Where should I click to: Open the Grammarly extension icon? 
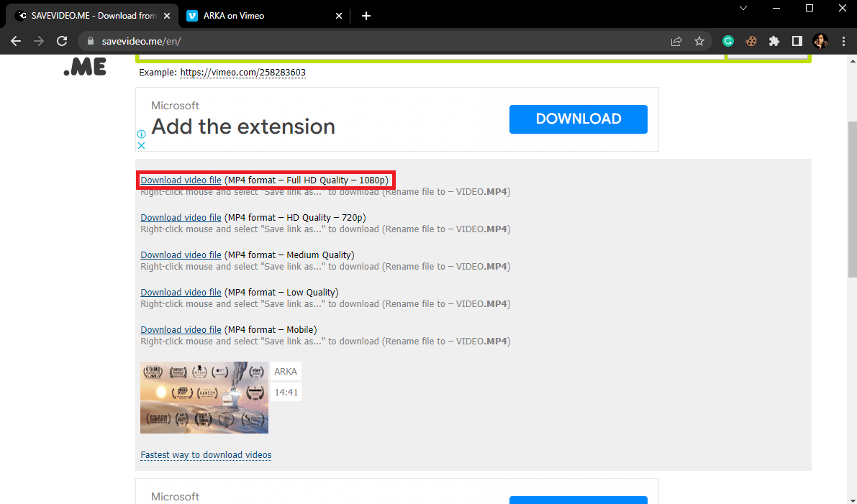728,41
